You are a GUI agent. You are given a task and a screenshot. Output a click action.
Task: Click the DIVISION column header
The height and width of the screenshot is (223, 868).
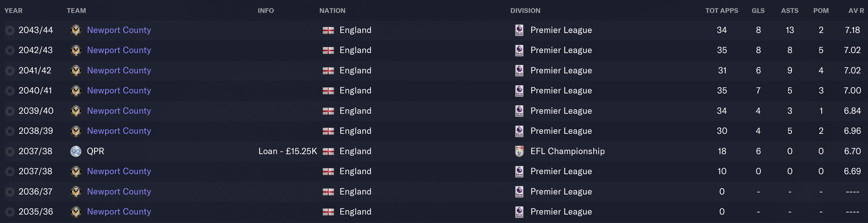click(525, 11)
